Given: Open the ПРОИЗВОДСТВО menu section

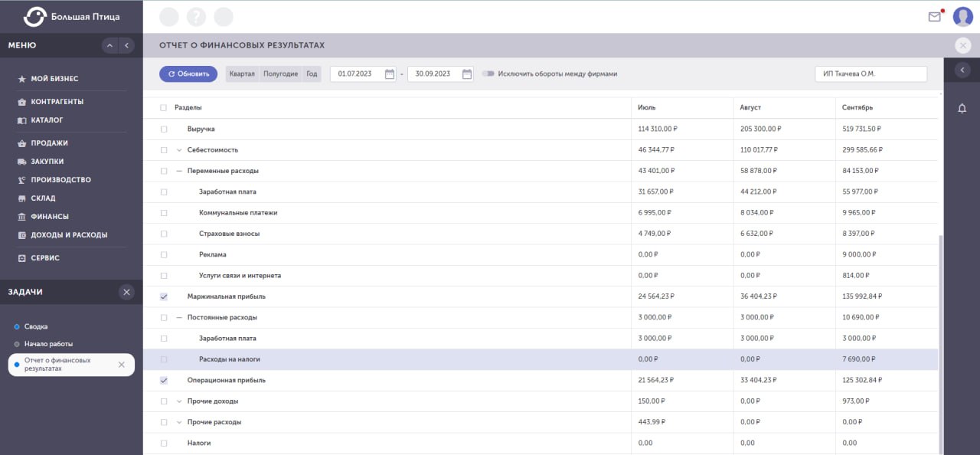Looking at the screenshot, I should pos(60,180).
